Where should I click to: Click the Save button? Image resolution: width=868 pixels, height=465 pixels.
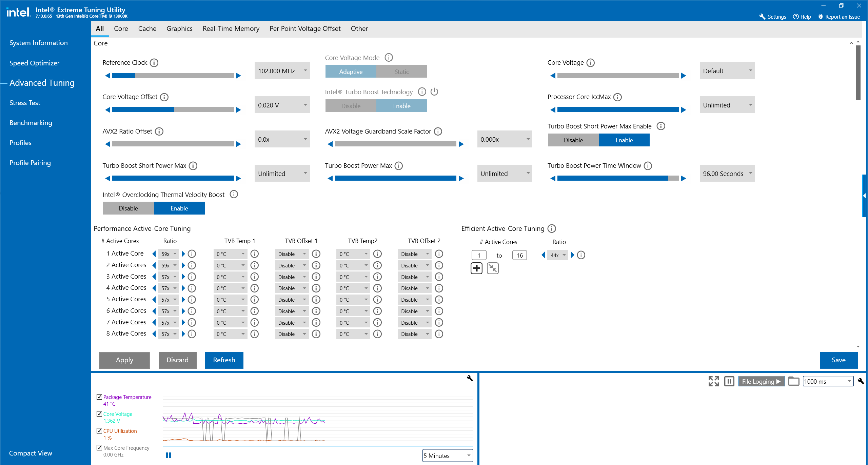coord(838,360)
